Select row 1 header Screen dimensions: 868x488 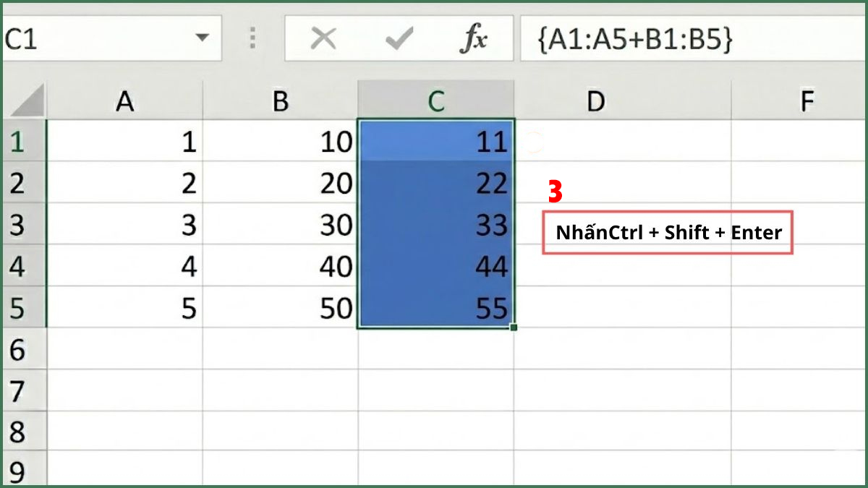(20, 142)
